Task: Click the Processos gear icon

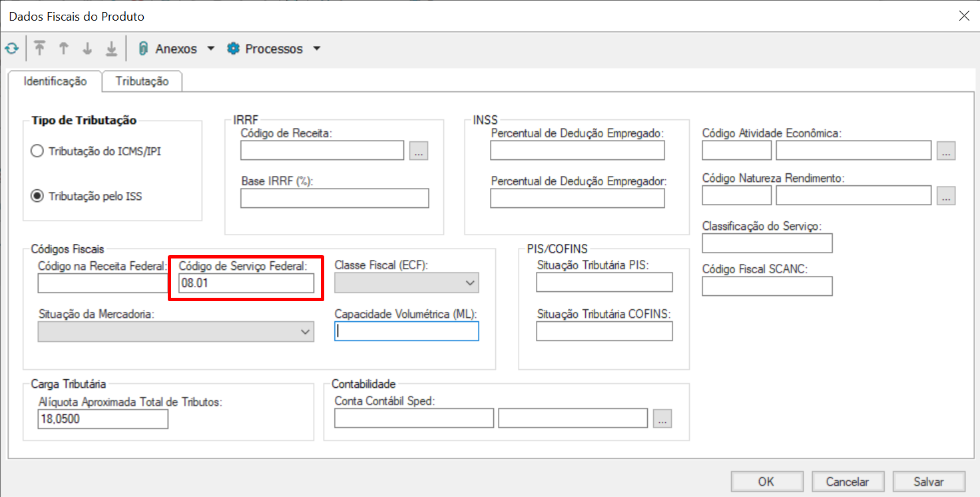Action: pyautogui.click(x=233, y=49)
